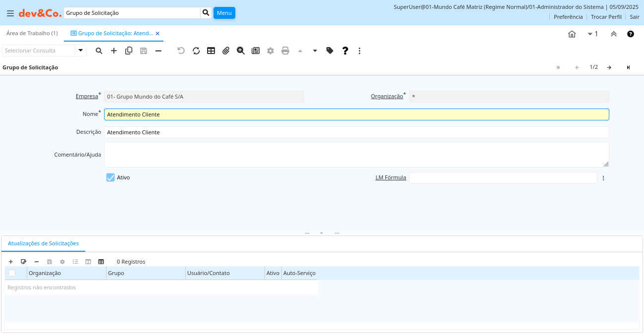The image size is (644, 334).
Task: Click the delete record minus icon in main toolbar
Action: point(159,51)
